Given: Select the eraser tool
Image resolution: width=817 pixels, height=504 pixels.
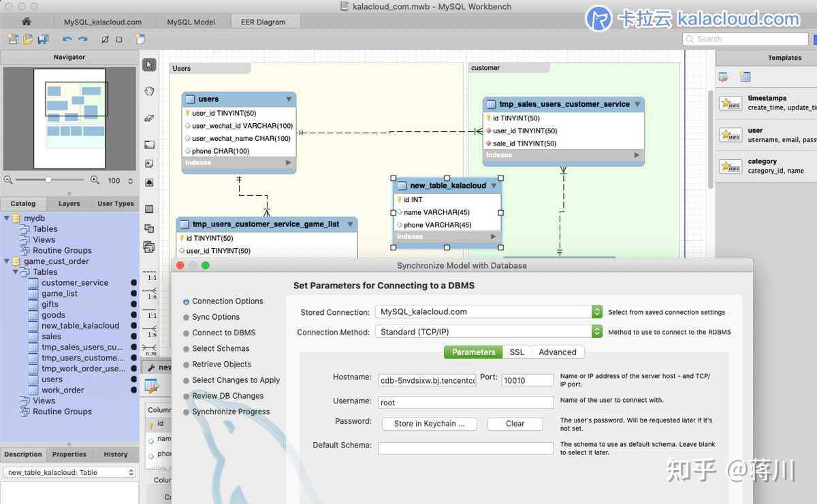Looking at the screenshot, I should pyautogui.click(x=149, y=118).
